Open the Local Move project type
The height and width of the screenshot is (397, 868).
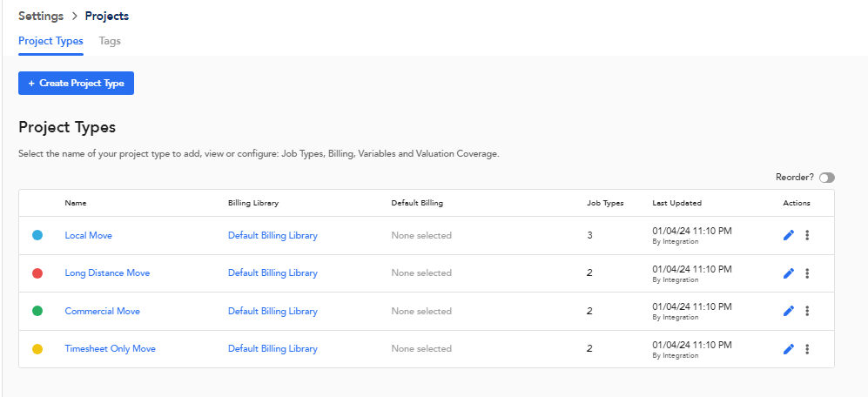89,235
